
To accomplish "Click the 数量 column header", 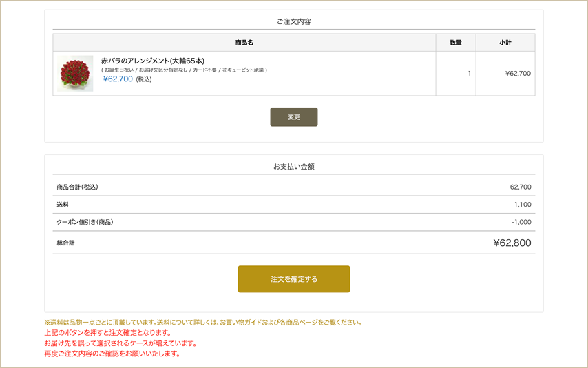I will pos(456,43).
